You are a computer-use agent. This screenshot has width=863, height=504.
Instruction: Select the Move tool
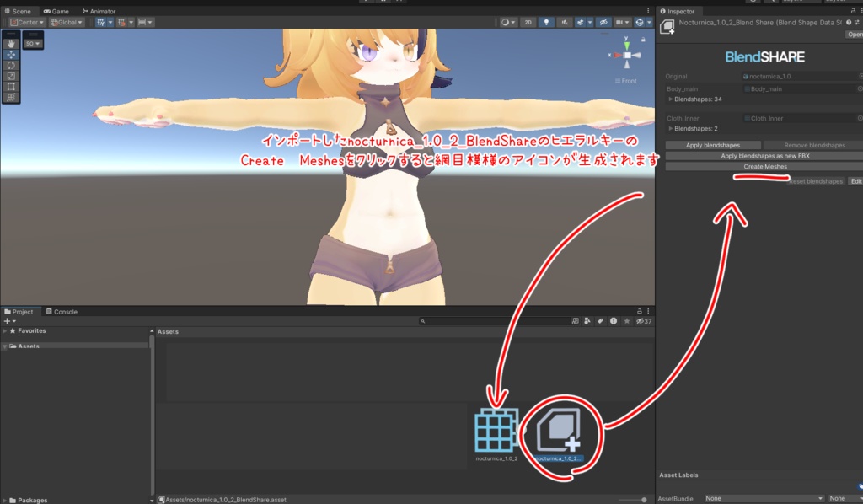pyautogui.click(x=11, y=55)
